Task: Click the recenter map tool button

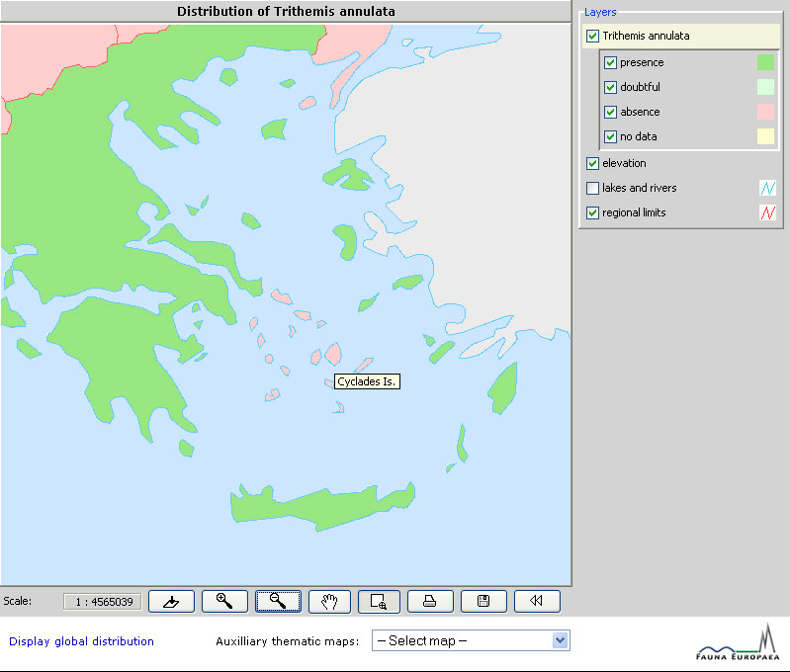Action: tap(171, 601)
